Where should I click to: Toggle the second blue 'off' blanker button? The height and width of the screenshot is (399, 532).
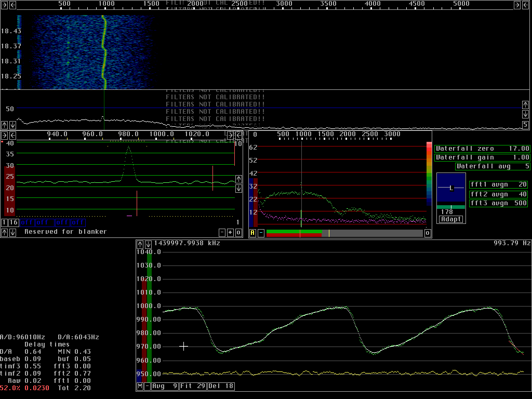click(x=45, y=222)
